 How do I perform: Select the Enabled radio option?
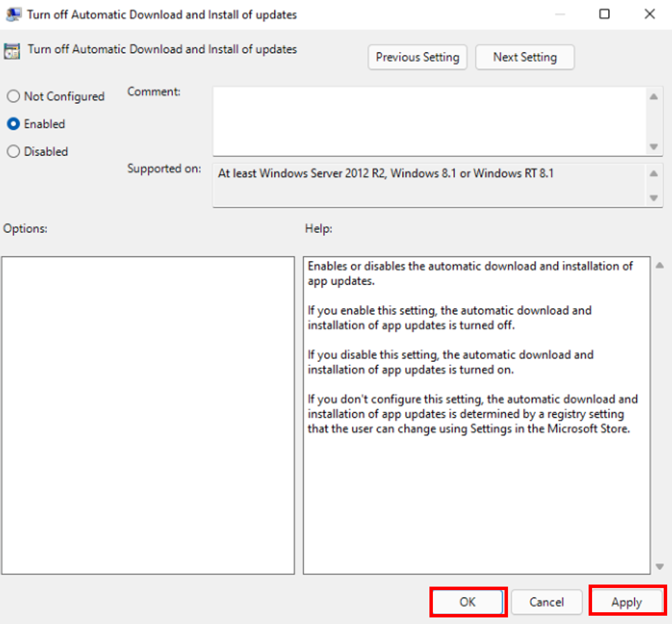13,124
